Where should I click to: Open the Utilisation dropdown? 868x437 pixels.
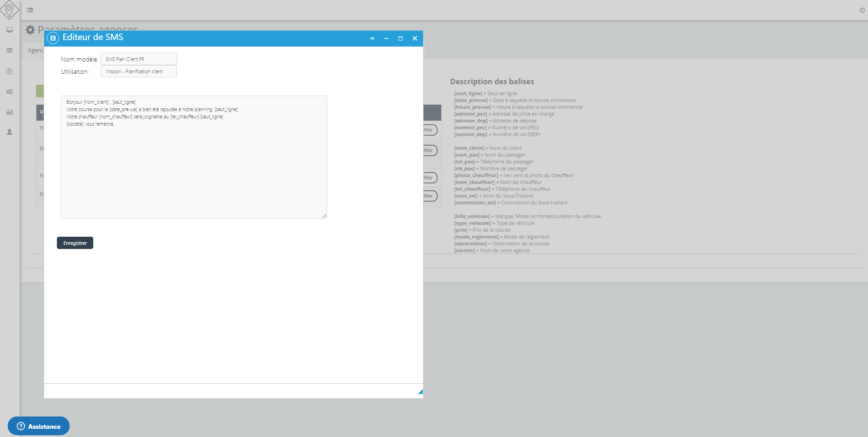pos(138,71)
